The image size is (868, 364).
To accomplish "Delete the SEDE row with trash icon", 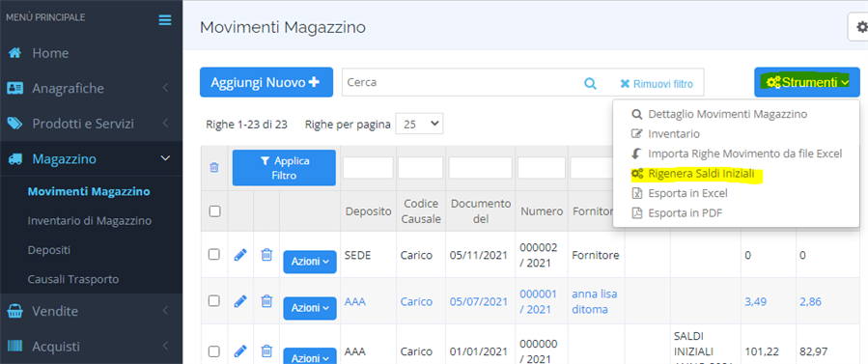I will pyautogui.click(x=266, y=255).
